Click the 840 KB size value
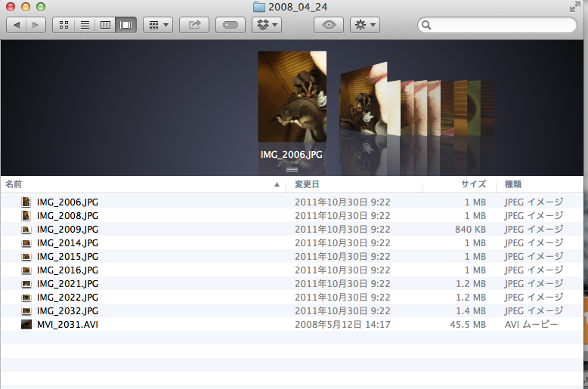588x389 pixels. pos(470,230)
